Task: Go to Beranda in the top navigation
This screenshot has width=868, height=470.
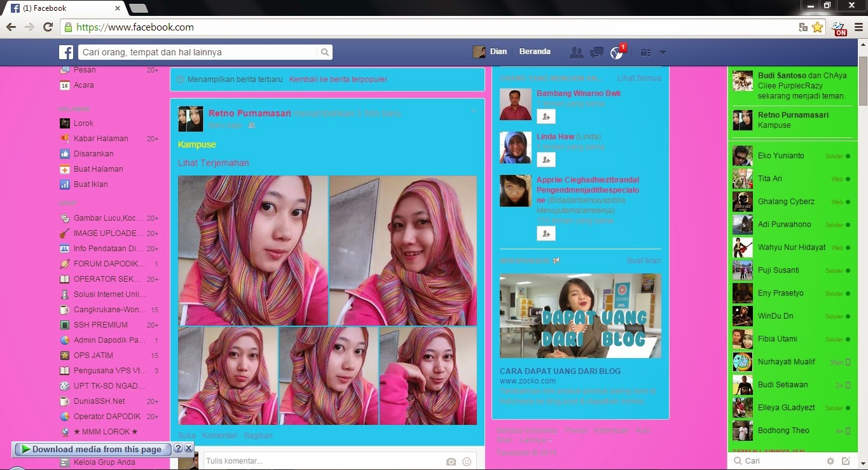Action: point(535,52)
